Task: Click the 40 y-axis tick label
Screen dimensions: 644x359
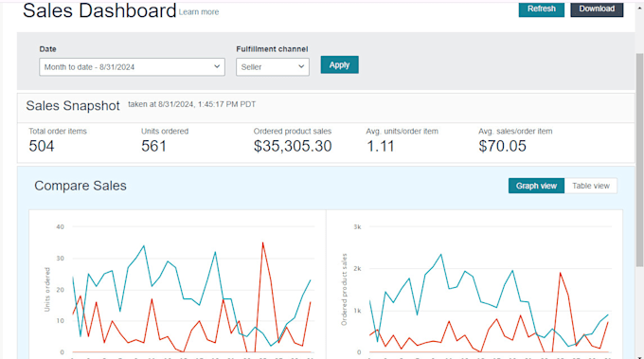Action: (60, 226)
